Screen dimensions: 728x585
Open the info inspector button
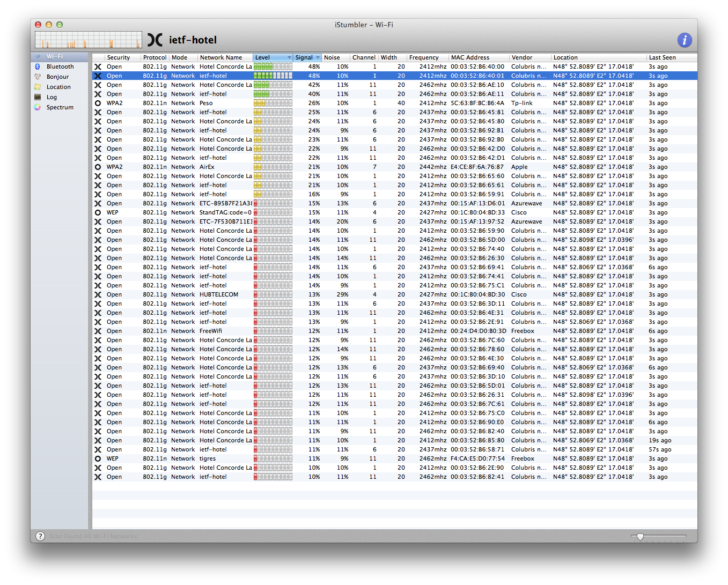[684, 40]
